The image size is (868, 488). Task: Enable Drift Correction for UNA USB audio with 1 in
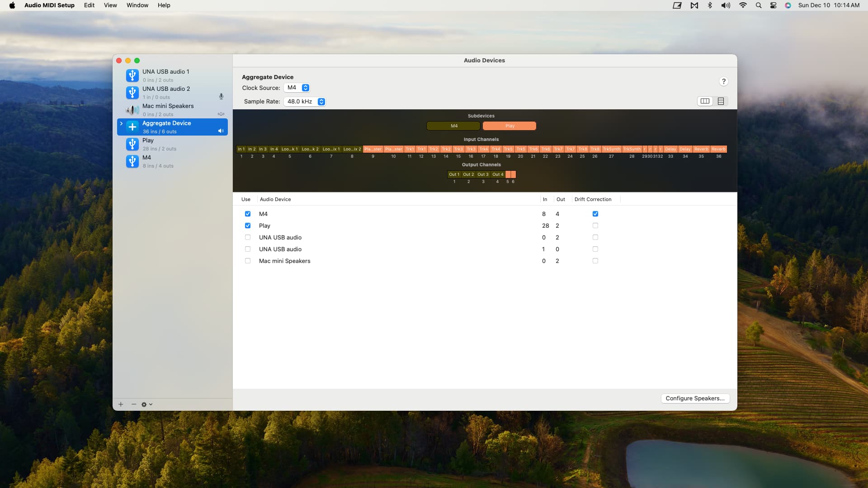point(595,249)
